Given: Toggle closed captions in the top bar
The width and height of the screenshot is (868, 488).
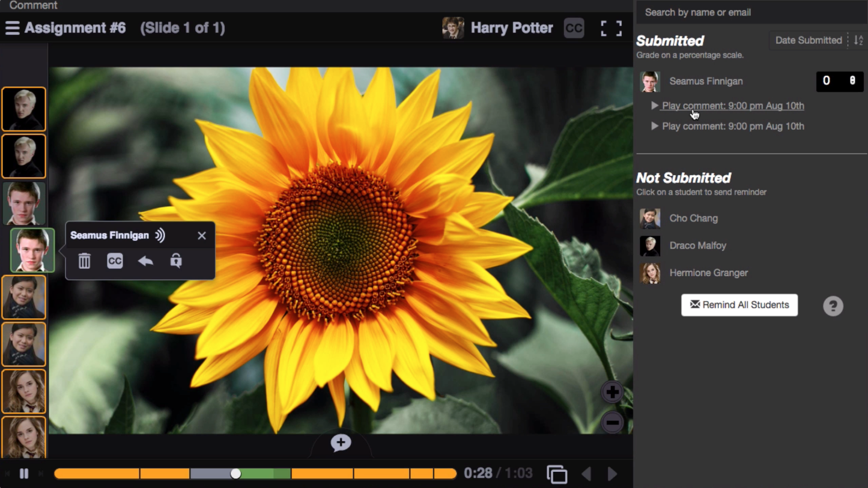Looking at the screenshot, I should (x=574, y=28).
